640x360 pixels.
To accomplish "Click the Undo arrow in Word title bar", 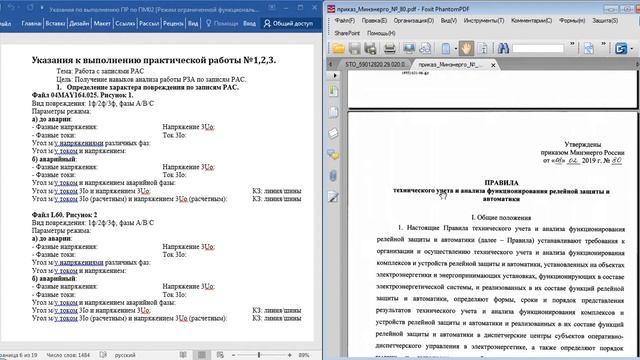I will (11, 8).
